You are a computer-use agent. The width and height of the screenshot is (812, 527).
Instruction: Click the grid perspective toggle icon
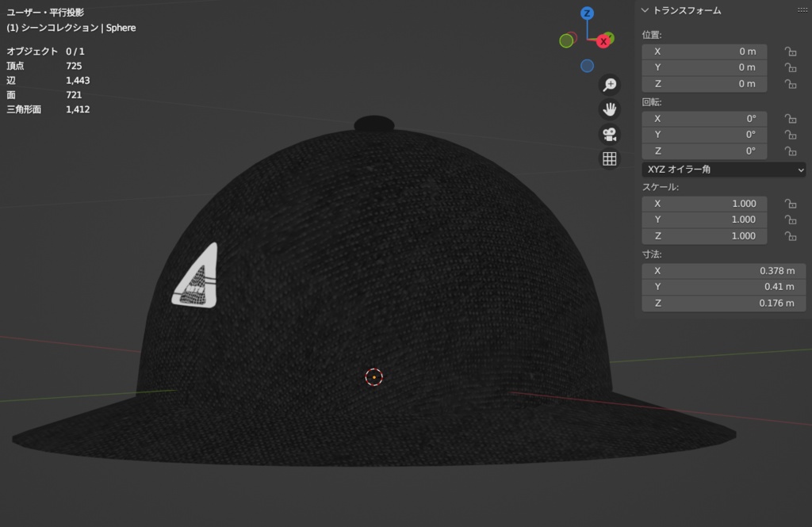(x=608, y=158)
